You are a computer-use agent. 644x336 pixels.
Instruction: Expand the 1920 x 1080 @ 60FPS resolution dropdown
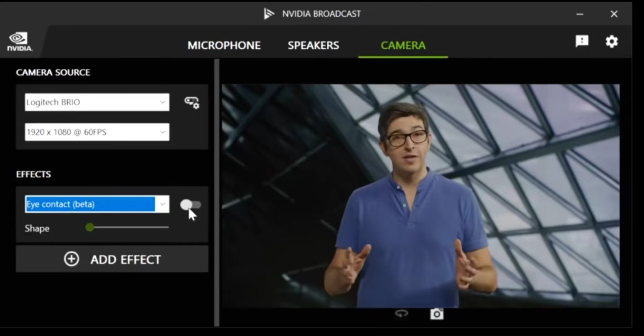coord(97,132)
